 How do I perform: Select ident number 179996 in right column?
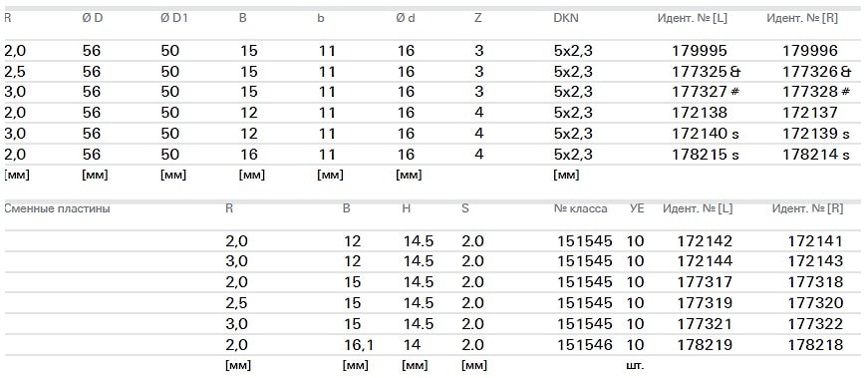pyautogui.click(x=810, y=51)
